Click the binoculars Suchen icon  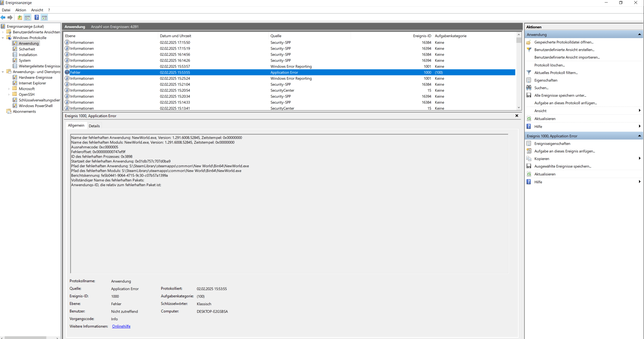click(529, 88)
